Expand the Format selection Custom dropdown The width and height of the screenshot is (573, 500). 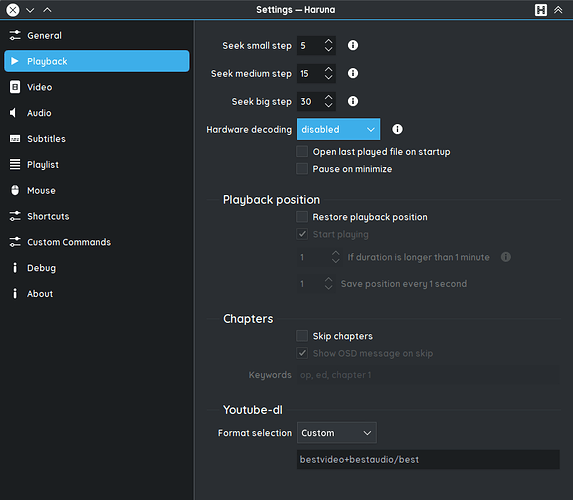[x=337, y=433]
